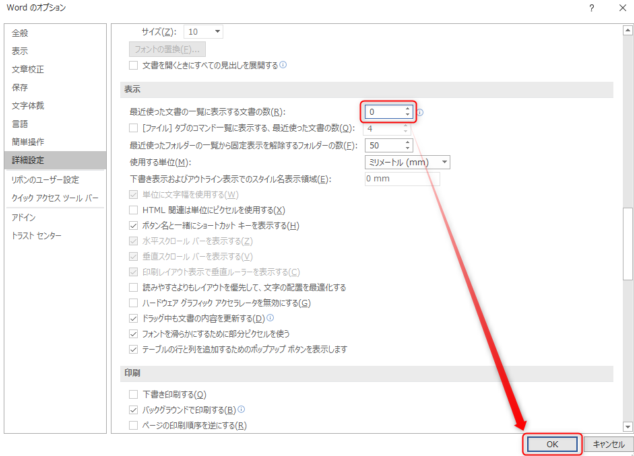The image size is (634, 456).
Task: Click the style area width field 0 mm
Action: point(402,179)
